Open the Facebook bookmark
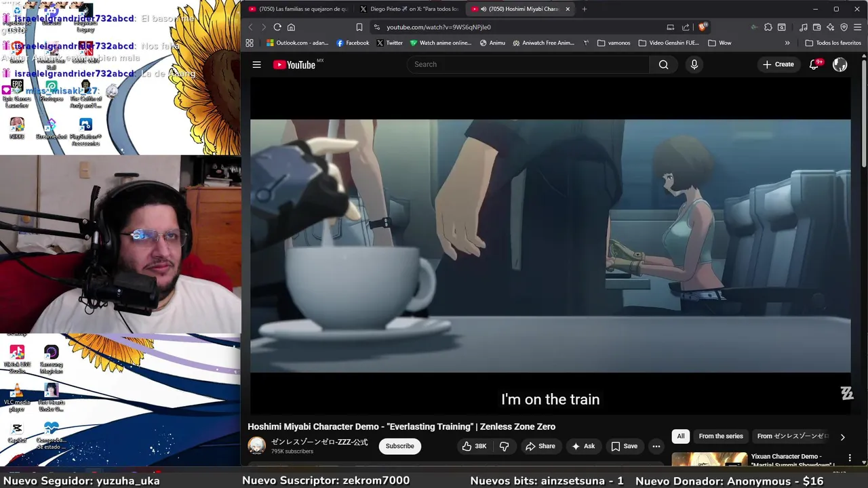This screenshot has height=488, width=868. [353, 43]
